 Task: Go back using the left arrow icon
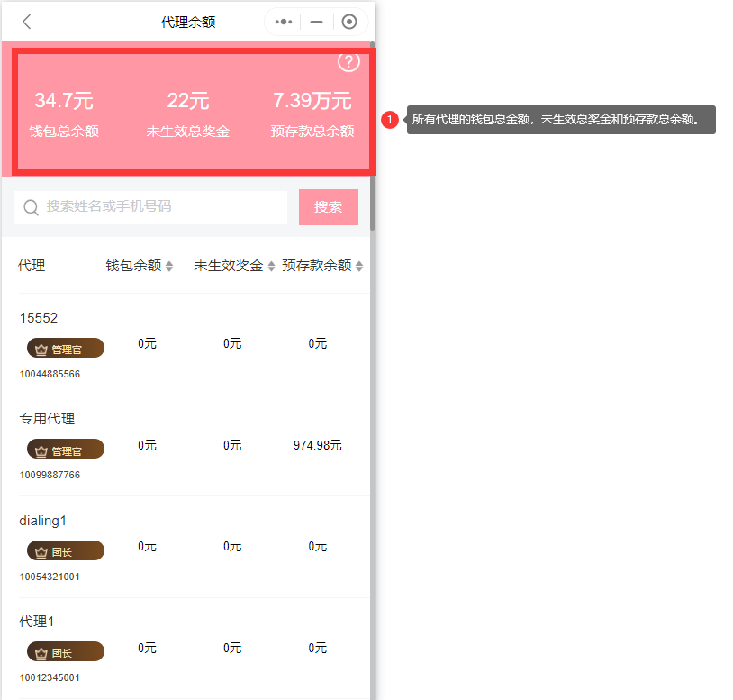tap(27, 22)
